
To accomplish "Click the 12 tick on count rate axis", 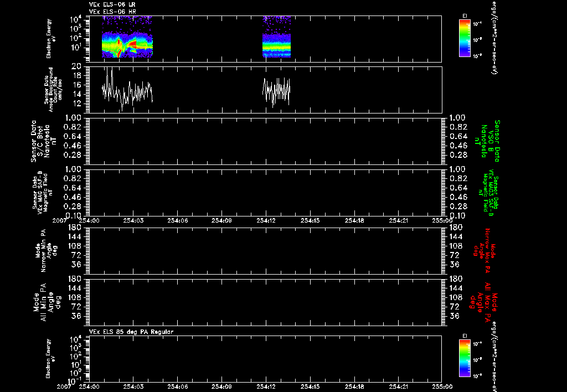I will (x=77, y=104).
